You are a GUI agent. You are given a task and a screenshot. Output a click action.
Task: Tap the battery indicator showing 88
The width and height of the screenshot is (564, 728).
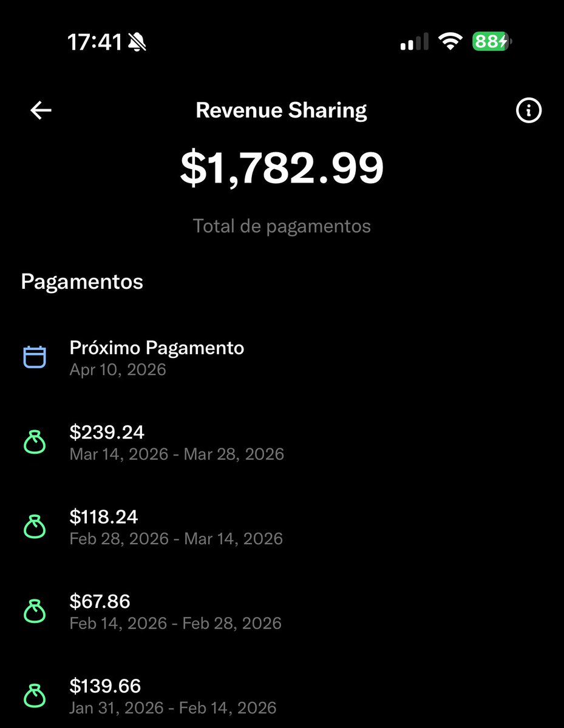pyautogui.click(x=492, y=42)
